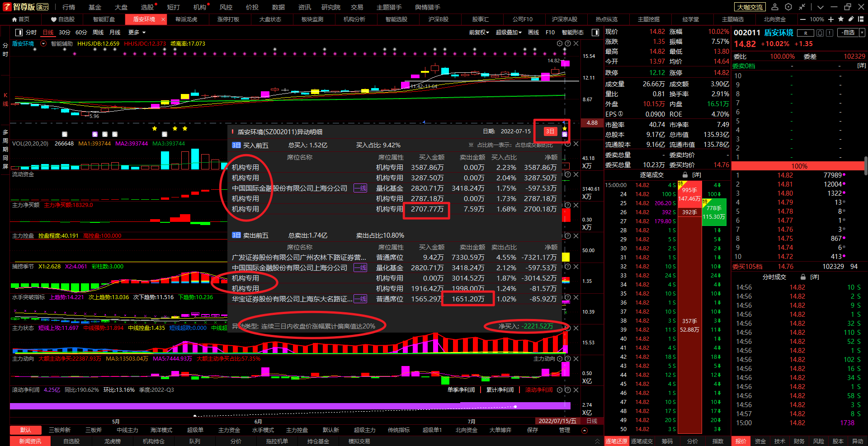Toggle the left panel layout icon beside 分时
868x446 pixels.
click(x=19, y=33)
